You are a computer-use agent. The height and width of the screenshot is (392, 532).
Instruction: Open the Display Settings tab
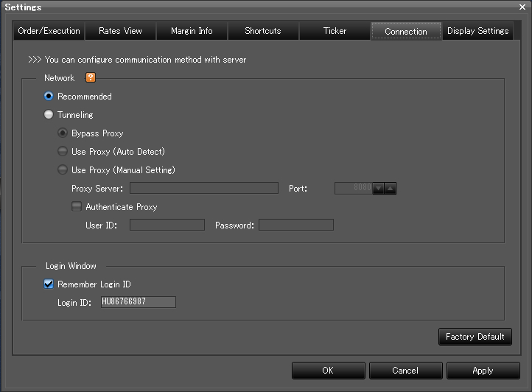click(477, 31)
